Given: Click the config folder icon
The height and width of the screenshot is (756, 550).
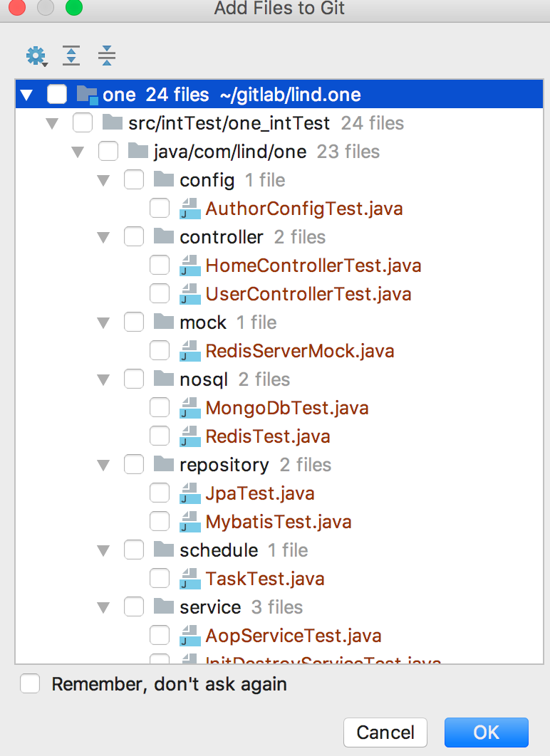Looking at the screenshot, I should tap(164, 179).
